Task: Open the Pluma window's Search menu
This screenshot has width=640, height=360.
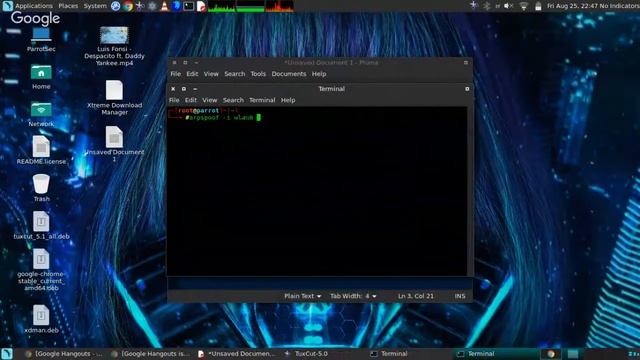Action: coord(235,74)
